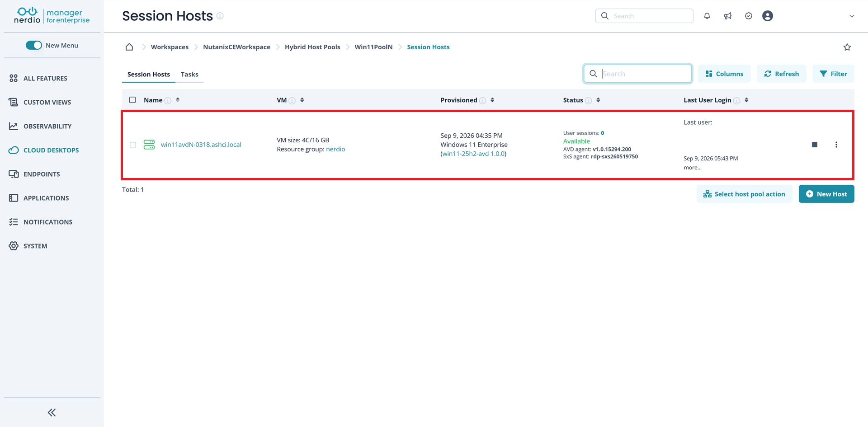Open the Filter options

click(x=834, y=74)
